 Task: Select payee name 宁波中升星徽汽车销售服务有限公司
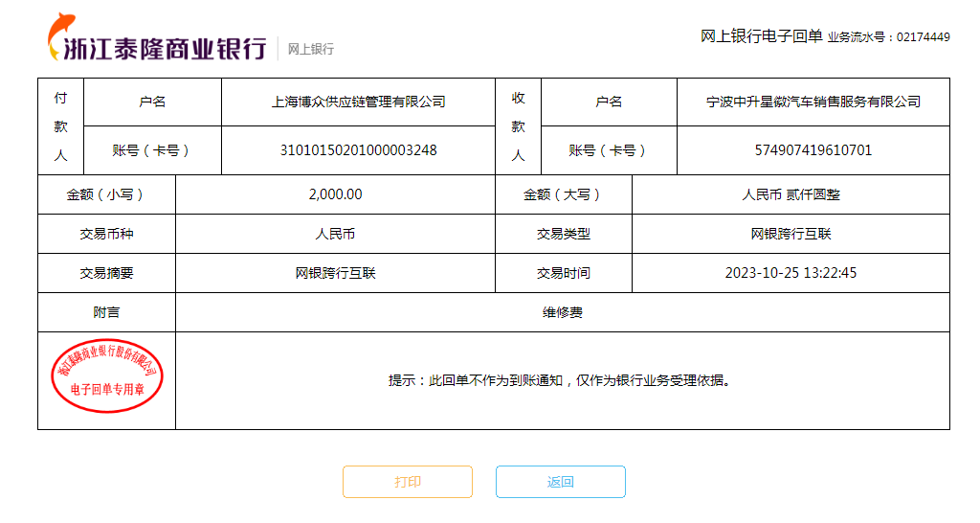(813, 102)
